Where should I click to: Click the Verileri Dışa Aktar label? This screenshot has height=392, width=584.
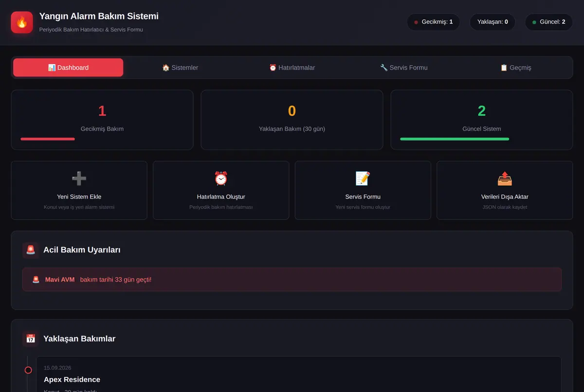505,197
